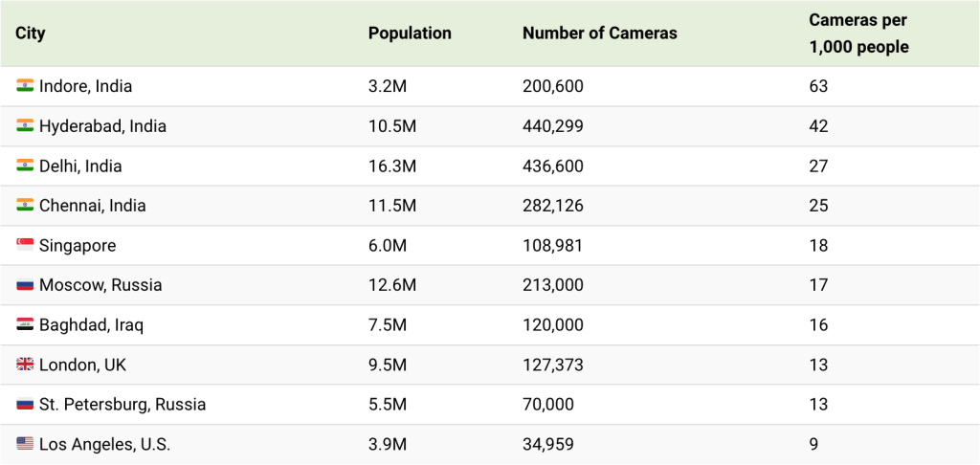Screen dimensions: 980x465
Task: Click Indore's 3.2M population value
Action: tap(388, 86)
